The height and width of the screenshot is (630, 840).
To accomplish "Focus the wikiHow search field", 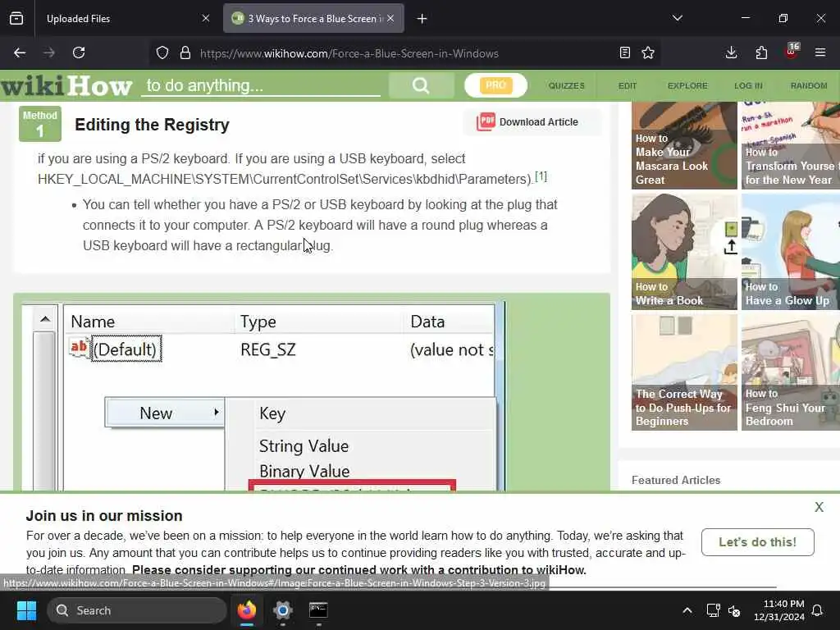I will 261,85.
